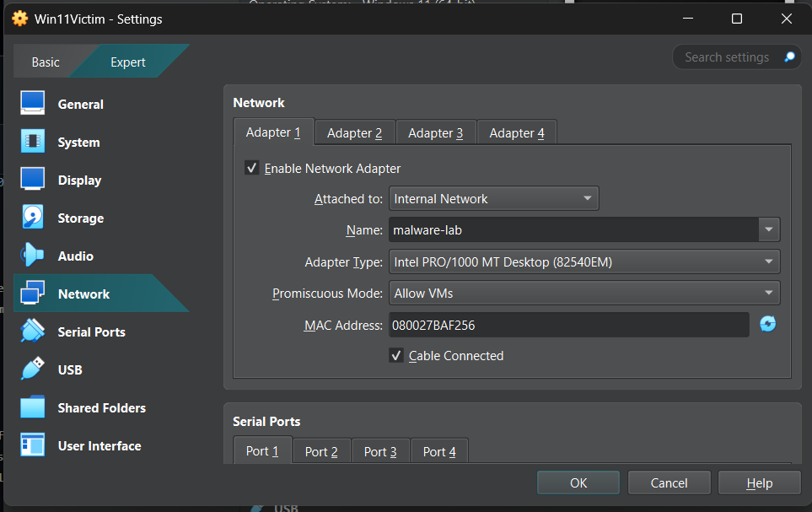
Task: Confirm settings with the OK button
Action: [x=578, y=482]
